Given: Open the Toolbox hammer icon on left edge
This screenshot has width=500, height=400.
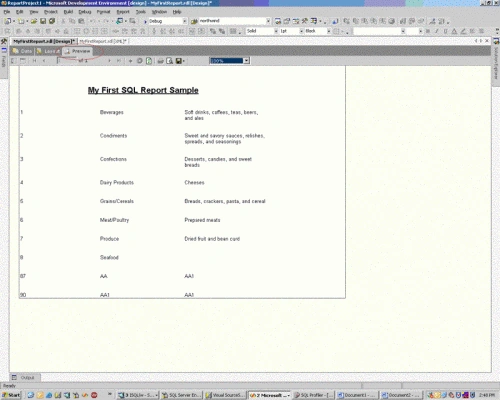Looking at the screenshot, I should pyautogui.click(x=4, y=41).
